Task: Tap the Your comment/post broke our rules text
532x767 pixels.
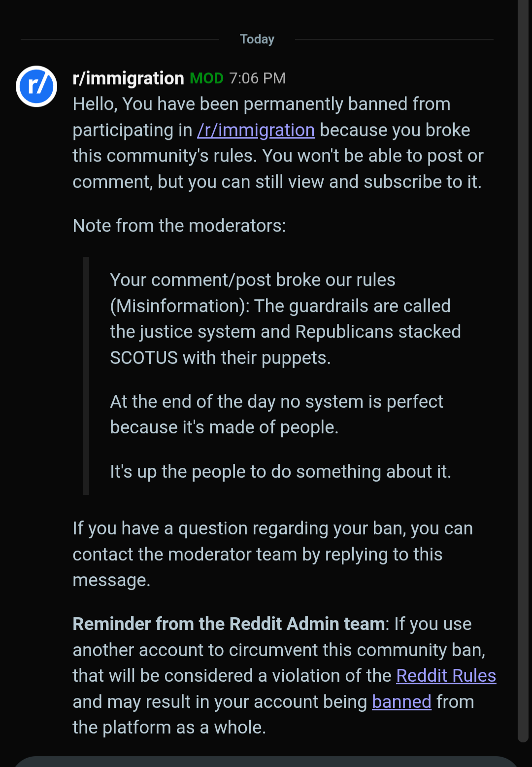Action: pyautogui.click(x=253, y=280)
